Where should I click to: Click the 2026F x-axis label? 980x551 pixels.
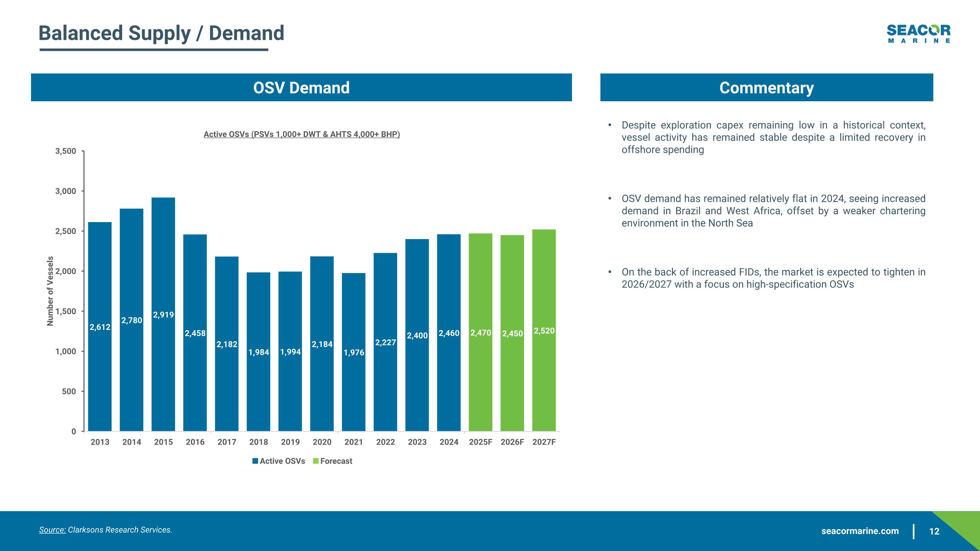click(512, 442)
